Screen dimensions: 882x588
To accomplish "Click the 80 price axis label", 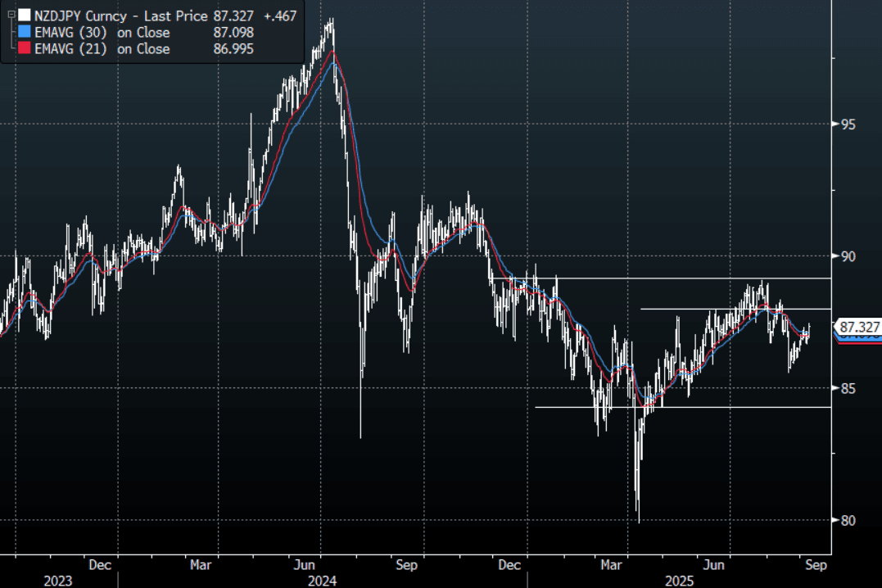I will (x=848, y=520).
